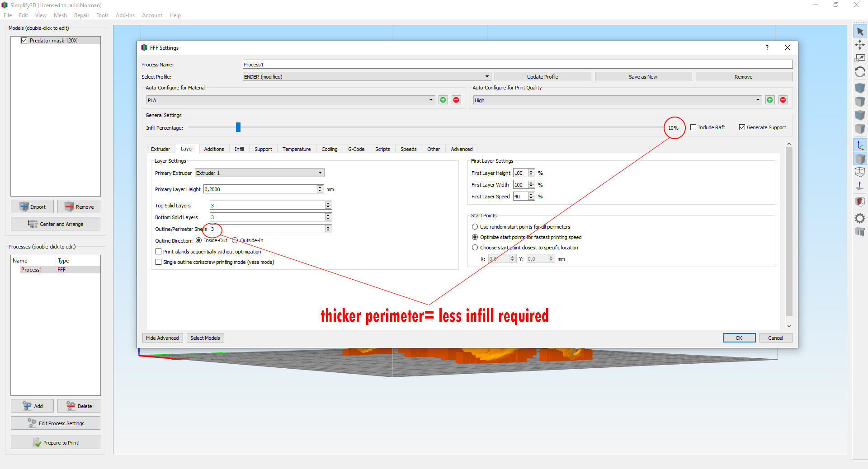
Task: Enable the Include Raft checkbox
Action: coord(693,127)
